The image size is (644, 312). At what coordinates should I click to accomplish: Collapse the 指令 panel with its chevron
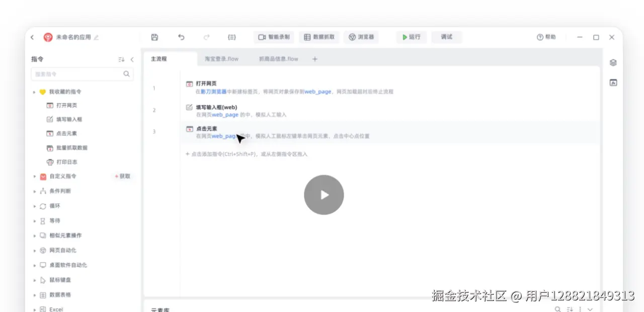tap(132, 59)
